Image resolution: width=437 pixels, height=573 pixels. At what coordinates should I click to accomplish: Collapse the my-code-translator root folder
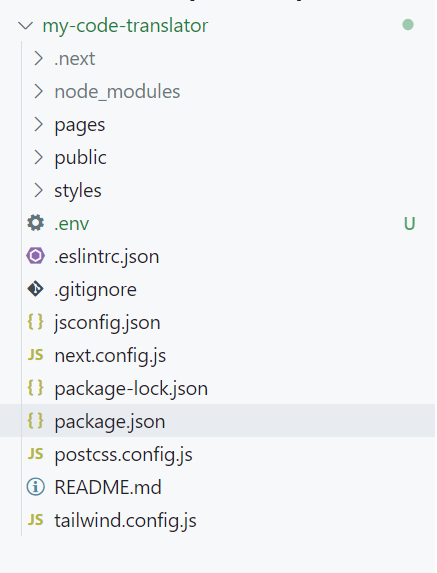pyautogui.click(x=25, y=26)
